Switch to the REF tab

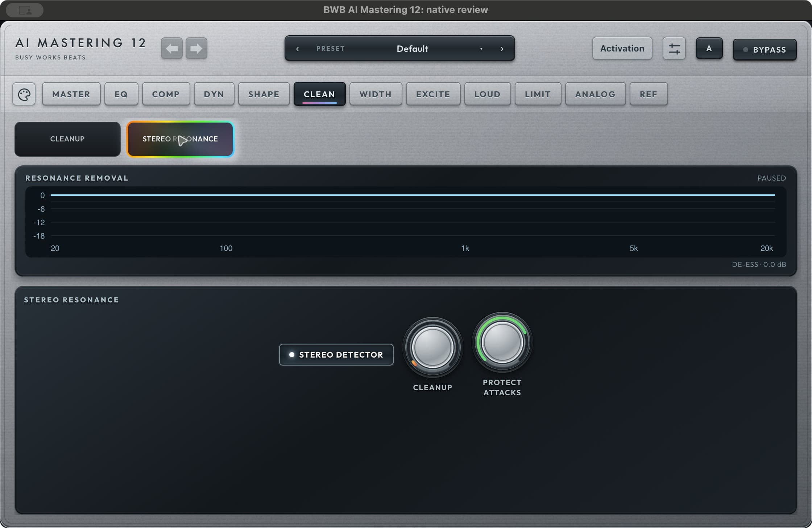[649, 94]
